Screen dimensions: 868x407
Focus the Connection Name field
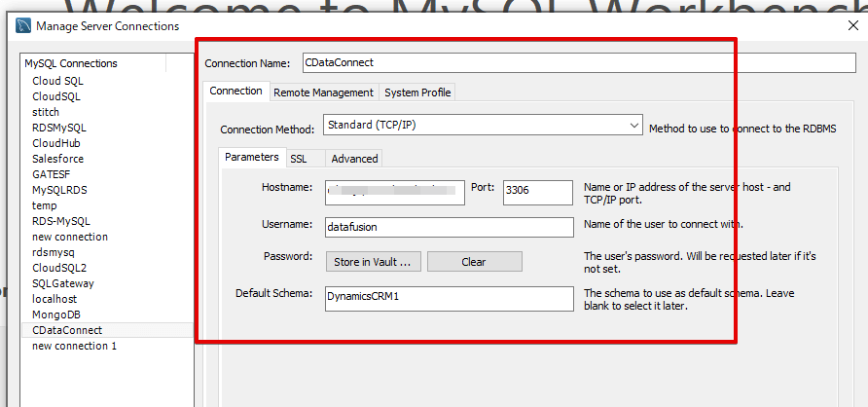pyautogui.click(x=579, y=62)
